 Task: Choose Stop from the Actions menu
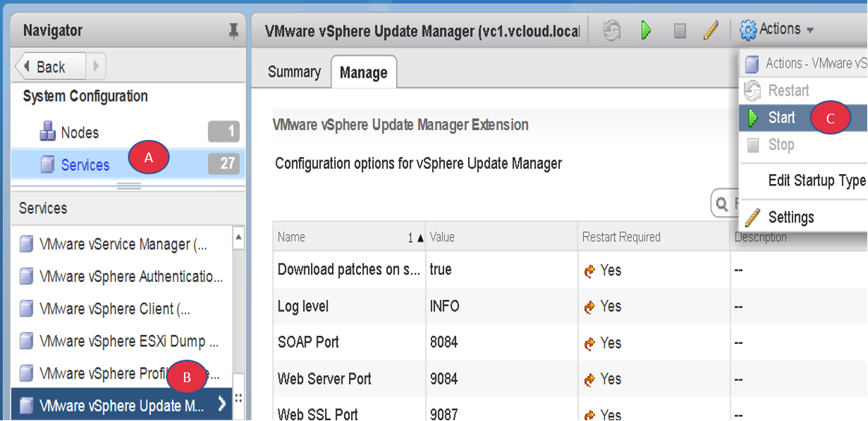click(803, 145)
